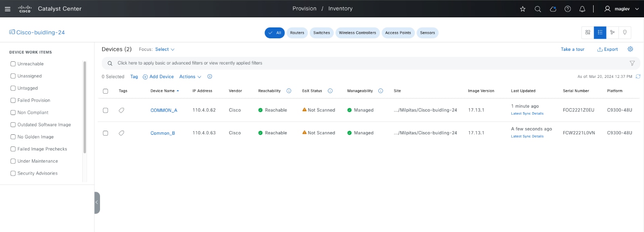Filter devices by Switches tab
644x232 pixels.
point(321,33)
